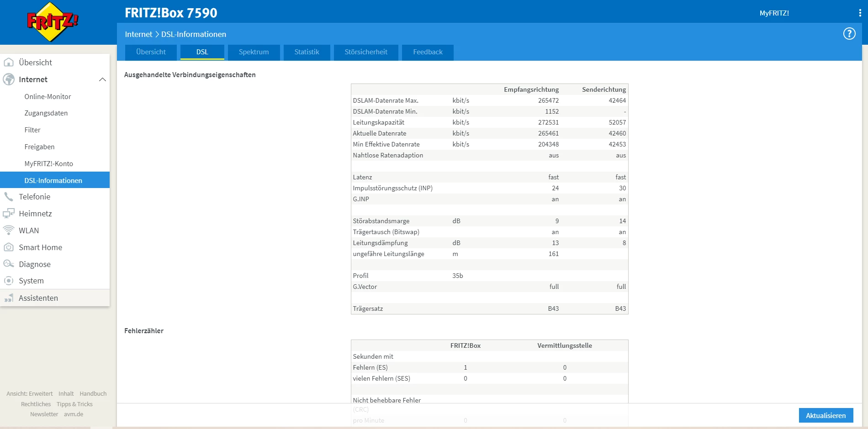The height and width of the screenshot is (429, 868).
Task: Toggle Ansicht: Erweitert view link
Action: [x=30, y=394]
